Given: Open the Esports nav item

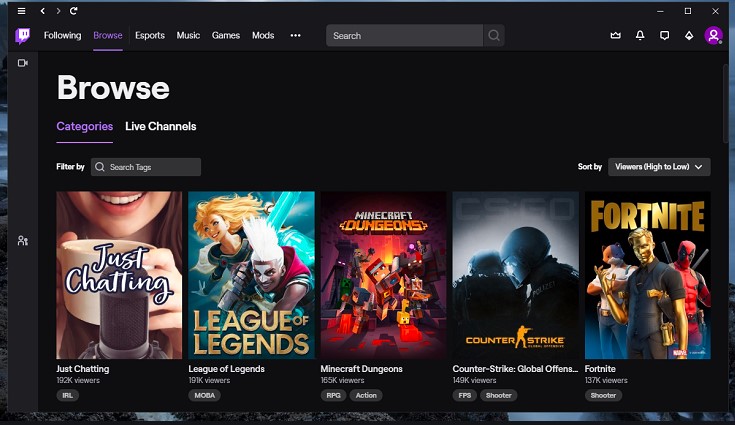Looking at the screenshot, I should pyautogui.click(x=150, y=36).
